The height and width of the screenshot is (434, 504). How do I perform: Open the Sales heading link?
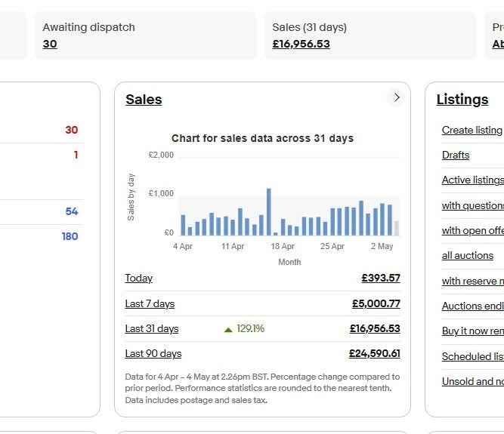(x=144, y=100)
